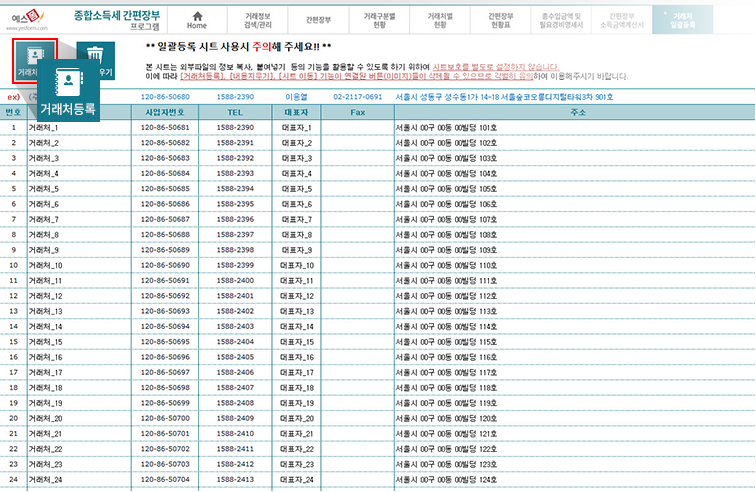Select the cell 거래처_5
Image resolution: width=756 pixels, height=492 pixels.
click(x=79, y=189)
